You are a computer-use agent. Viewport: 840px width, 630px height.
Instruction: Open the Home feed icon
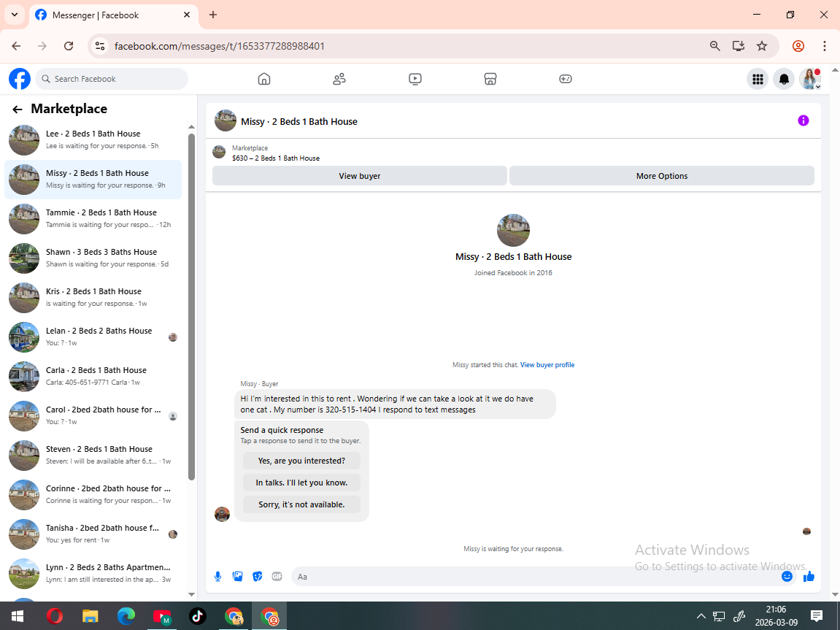pyautogui.click(x=264, y=79)
